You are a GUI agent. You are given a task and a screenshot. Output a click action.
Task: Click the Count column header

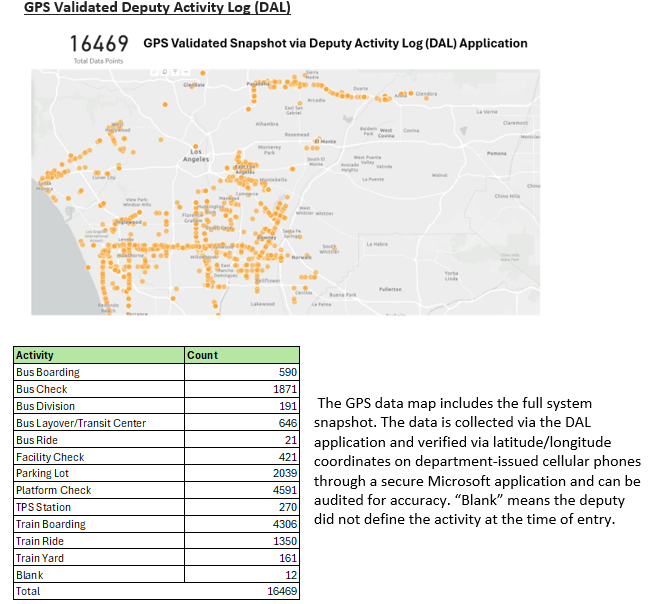(202, 355)
